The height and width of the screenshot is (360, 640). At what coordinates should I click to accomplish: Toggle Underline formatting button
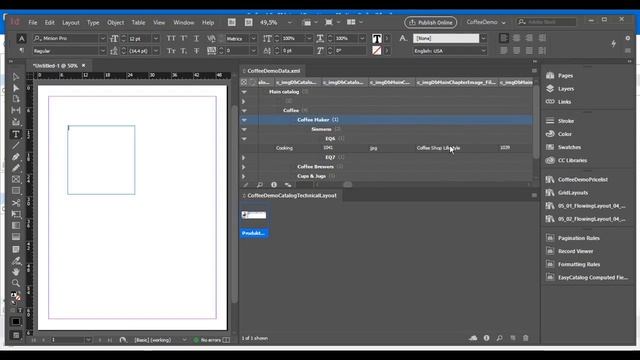[x=196, y=38]
